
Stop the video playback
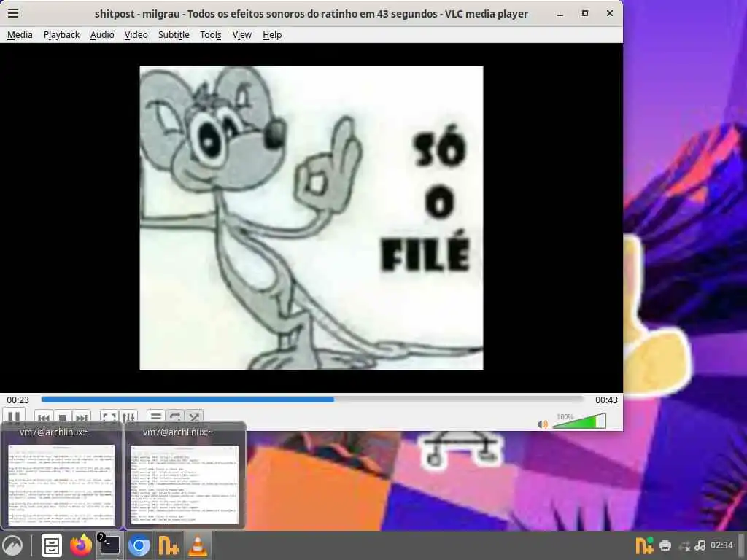click(63, 417)
